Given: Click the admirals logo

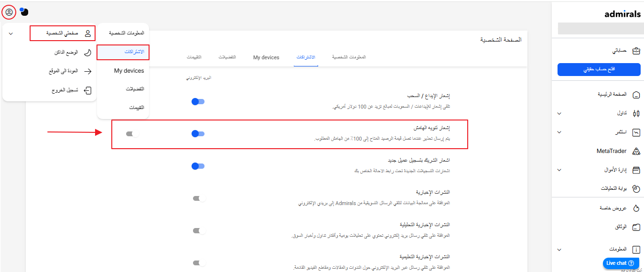Looking at the screenshot, I should (623, 14).
